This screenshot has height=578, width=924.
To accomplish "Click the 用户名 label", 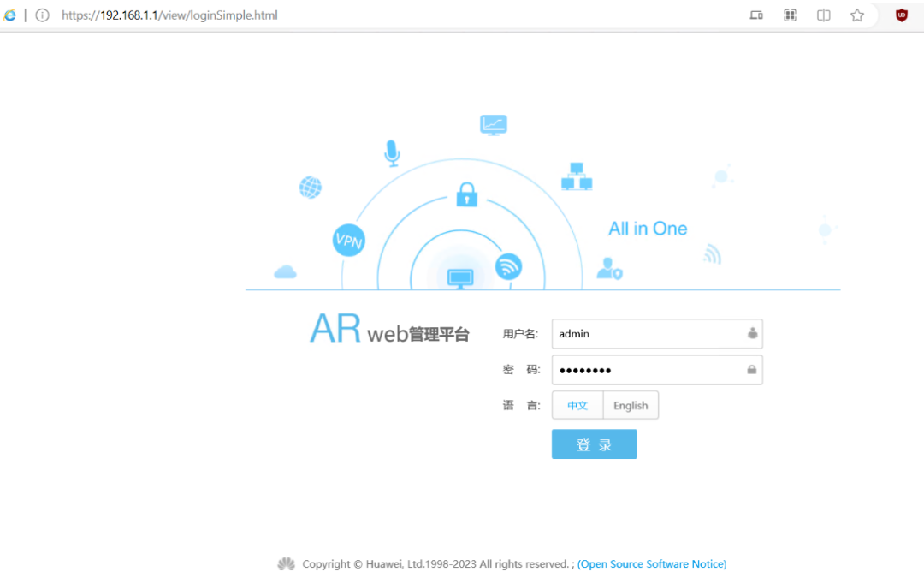I will click(520, 334).
